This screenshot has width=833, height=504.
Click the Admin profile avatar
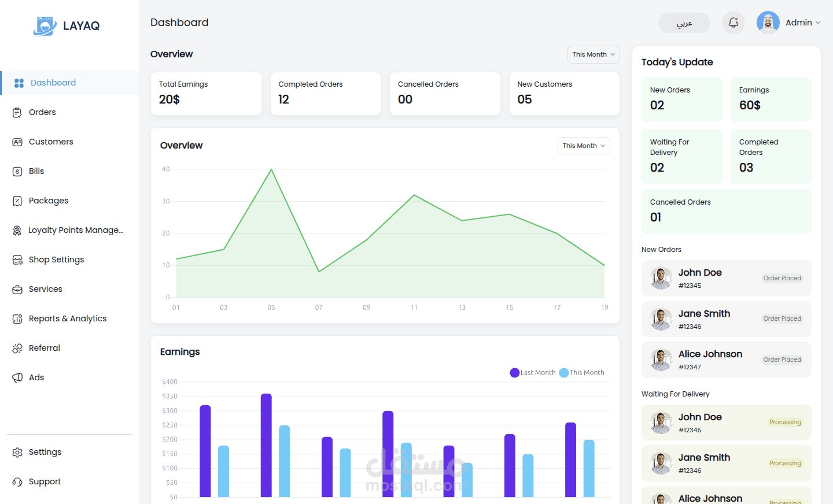click(768, 23)
